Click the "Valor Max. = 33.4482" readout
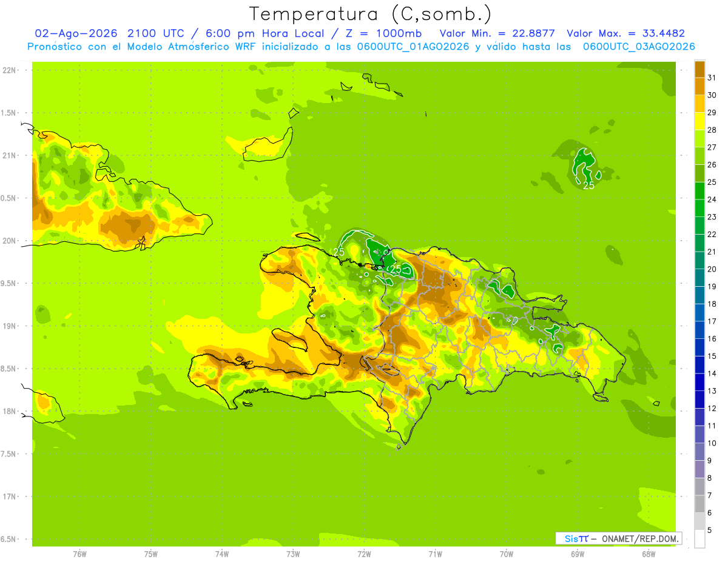Screen dimensions: 728x562 point(625,33)
